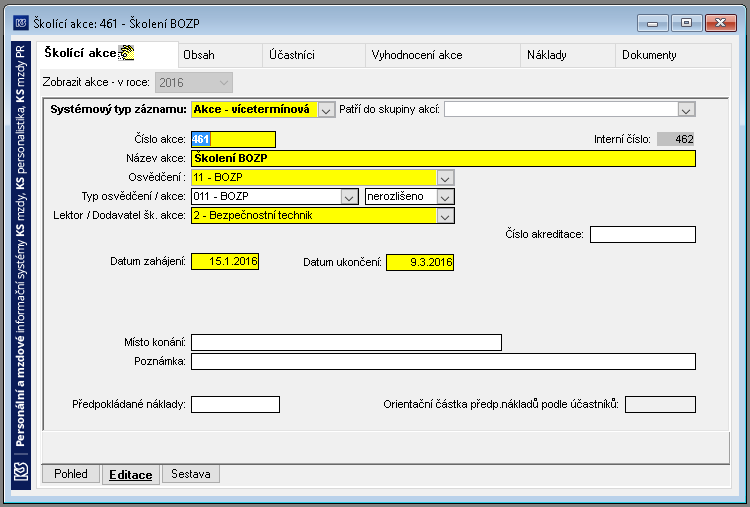Open the Účastníci tab

[x=314, y=55]
